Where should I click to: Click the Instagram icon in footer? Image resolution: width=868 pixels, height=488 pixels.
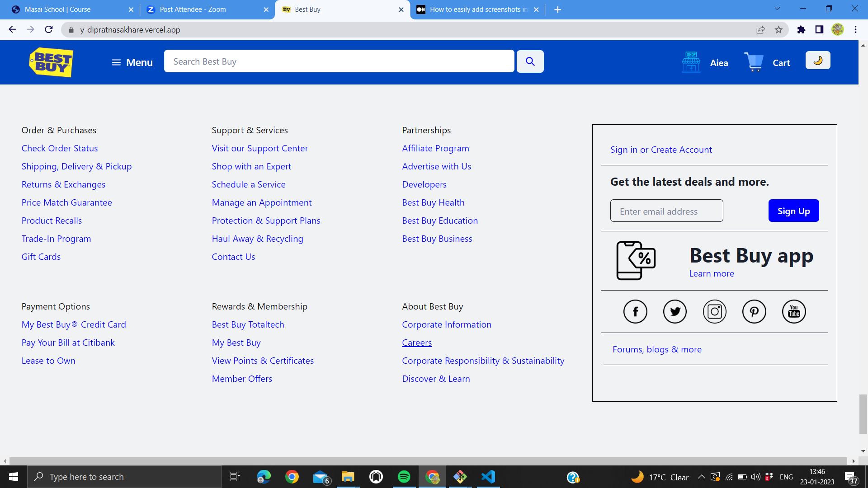point(715,312)
